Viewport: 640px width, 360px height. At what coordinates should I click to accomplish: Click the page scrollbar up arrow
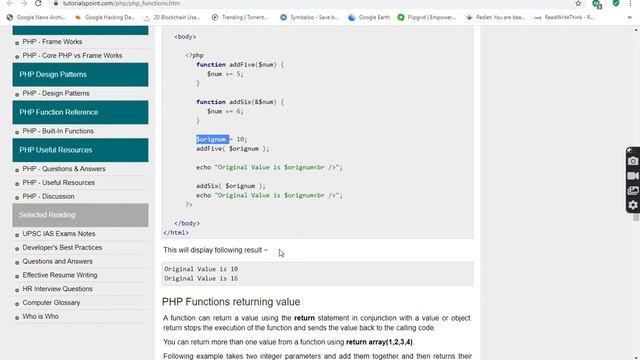point(636,30)
